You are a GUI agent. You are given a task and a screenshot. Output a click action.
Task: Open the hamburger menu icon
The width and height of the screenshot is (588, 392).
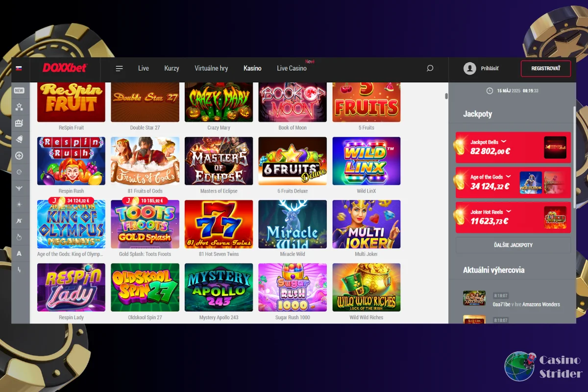(x=119, y=69)
